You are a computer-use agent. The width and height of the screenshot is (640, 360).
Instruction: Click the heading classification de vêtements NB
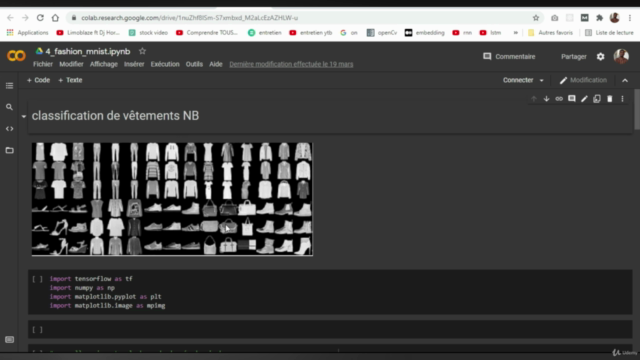tap(115, 116)
